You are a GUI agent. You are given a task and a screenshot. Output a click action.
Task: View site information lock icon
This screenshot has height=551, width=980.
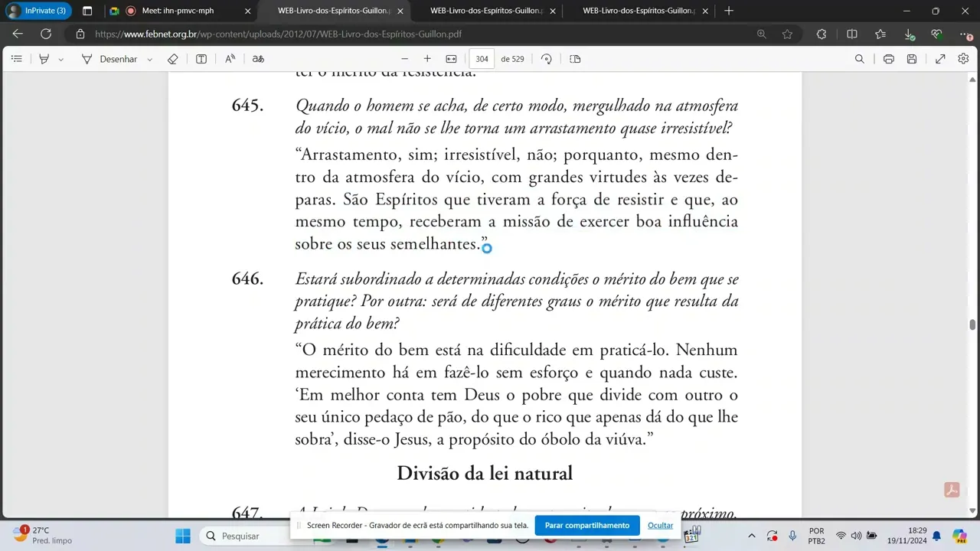tap(80, 34)
